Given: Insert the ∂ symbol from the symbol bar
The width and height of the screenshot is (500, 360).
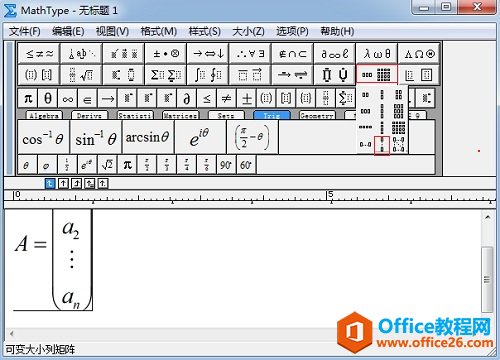Looking at the screenshot, I should [187, 98].
